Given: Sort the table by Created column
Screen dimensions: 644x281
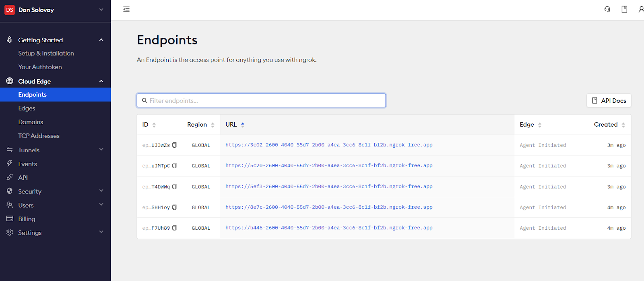Looking at the screenshot, I should click(x=623, y=125).
